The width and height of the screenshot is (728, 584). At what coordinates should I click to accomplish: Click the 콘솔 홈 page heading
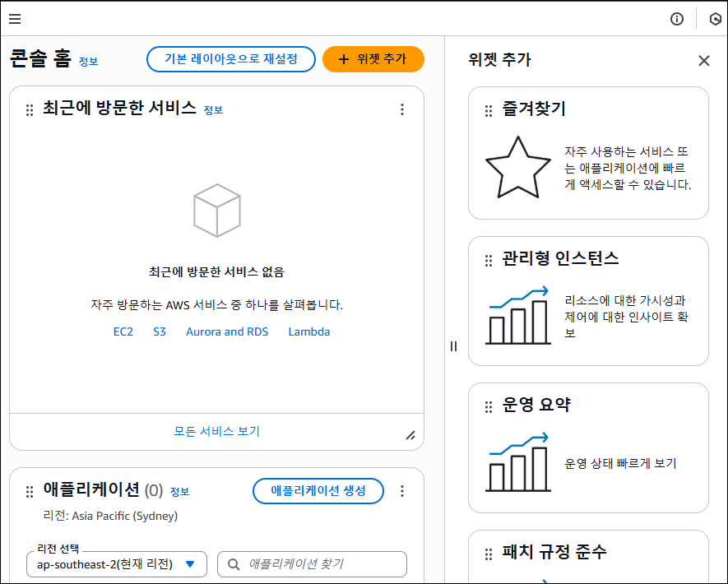[x=41, y=58]
